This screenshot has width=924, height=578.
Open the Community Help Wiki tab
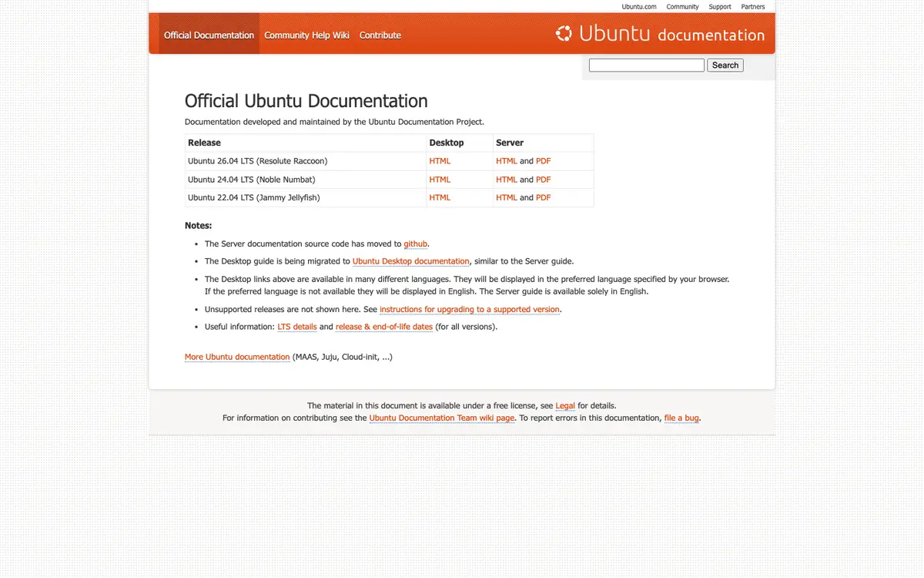point(306,35)
